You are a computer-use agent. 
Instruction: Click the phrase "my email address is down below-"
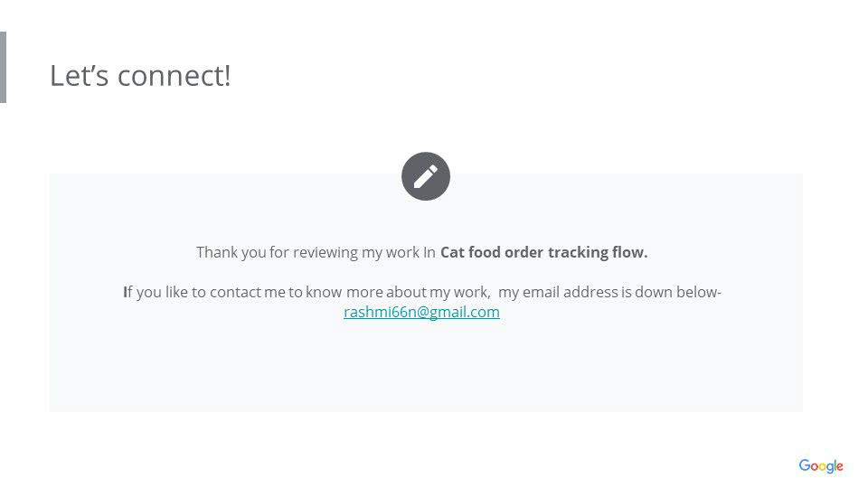click(x=609, y=292)
